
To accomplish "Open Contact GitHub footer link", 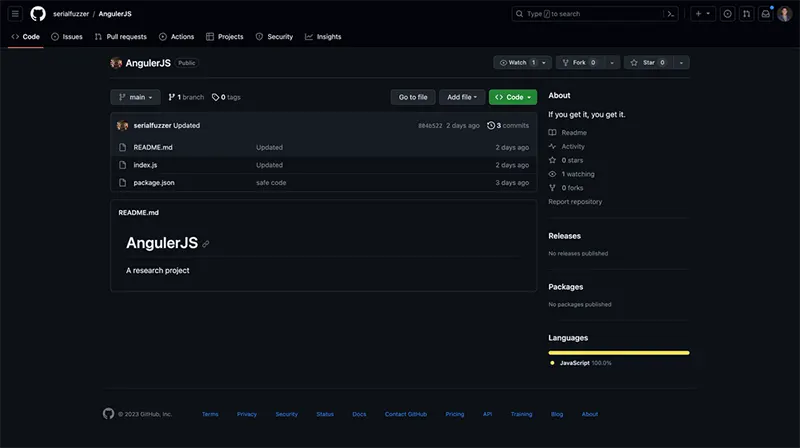I will [406, 414].
